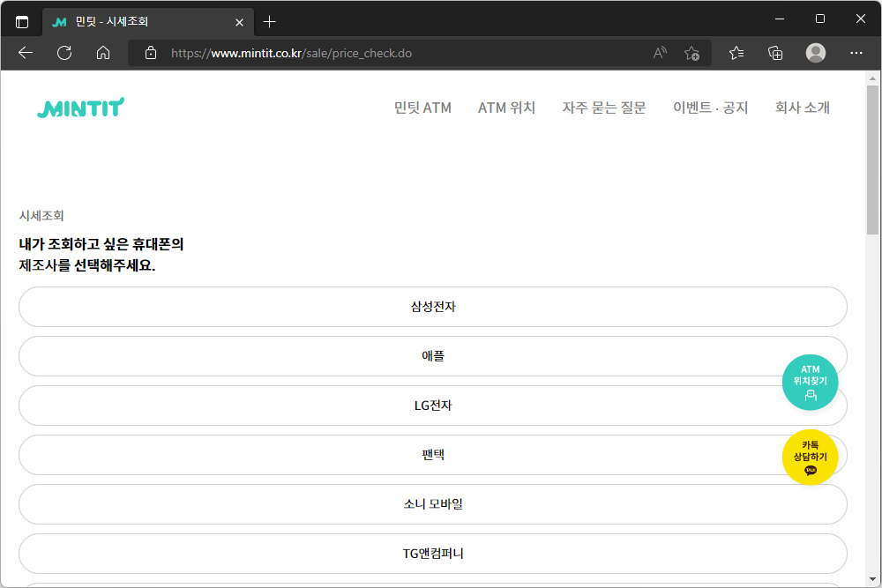The image size is (882, 588).
Task: Go back with the browser back arrow
Action: (26, 53)
